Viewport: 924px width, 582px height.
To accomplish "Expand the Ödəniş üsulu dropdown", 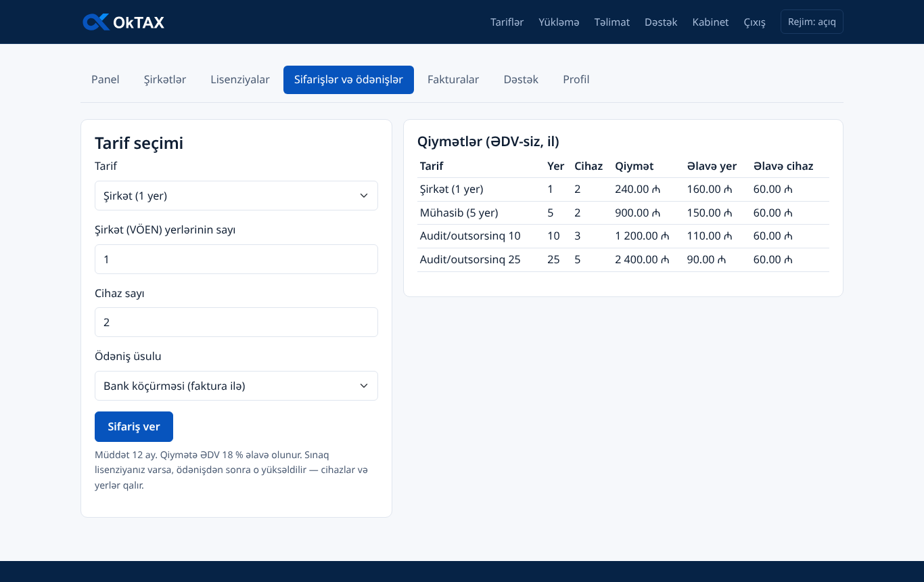I will (x=236, y=386).
